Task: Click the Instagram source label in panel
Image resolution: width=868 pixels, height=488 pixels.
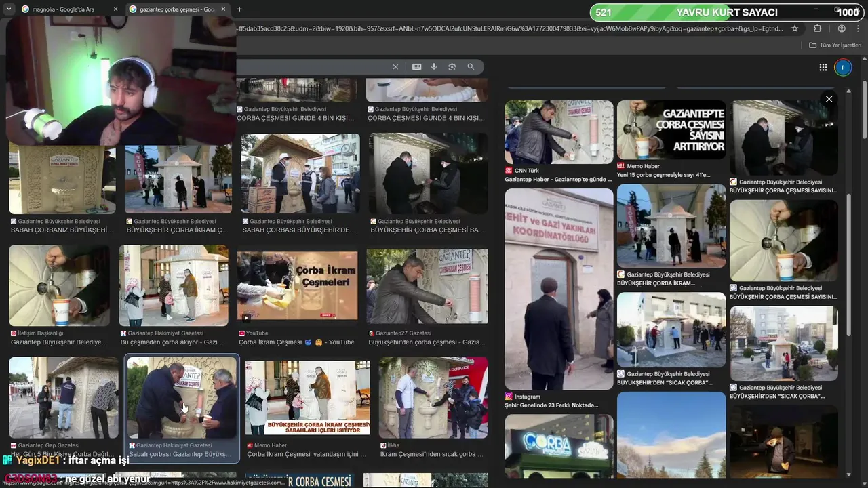Action: tap(527, 396)
